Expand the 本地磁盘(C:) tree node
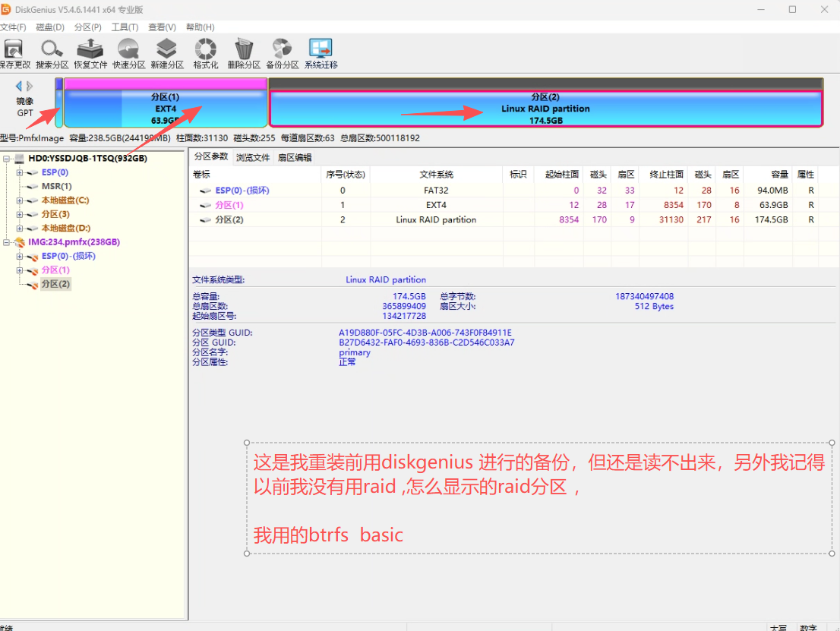Screen dimensions: 840x631 point(19,200)
